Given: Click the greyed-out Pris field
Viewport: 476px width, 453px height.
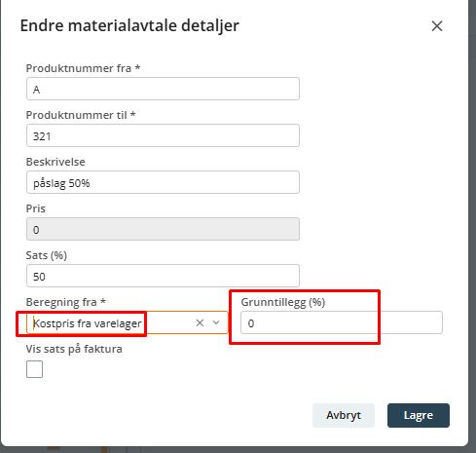Looking at the screenshot, I should coord(163,229).
